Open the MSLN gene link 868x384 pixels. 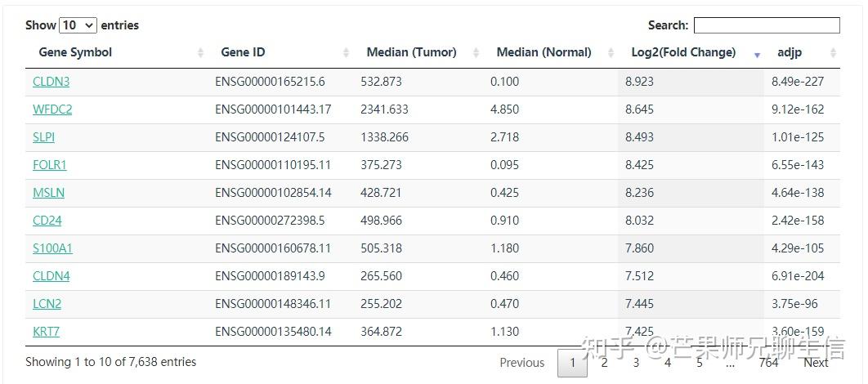click(x=48, y=193)
